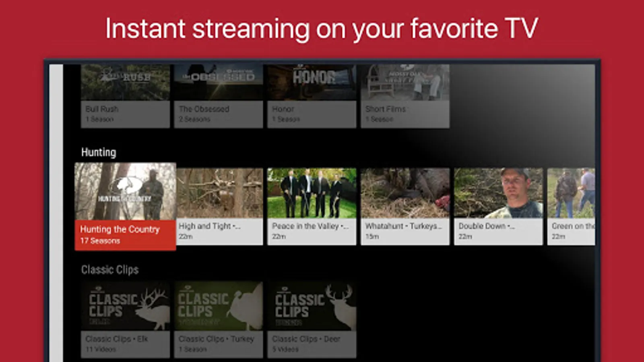Select the 'Short Films' title text

[386, 109]
